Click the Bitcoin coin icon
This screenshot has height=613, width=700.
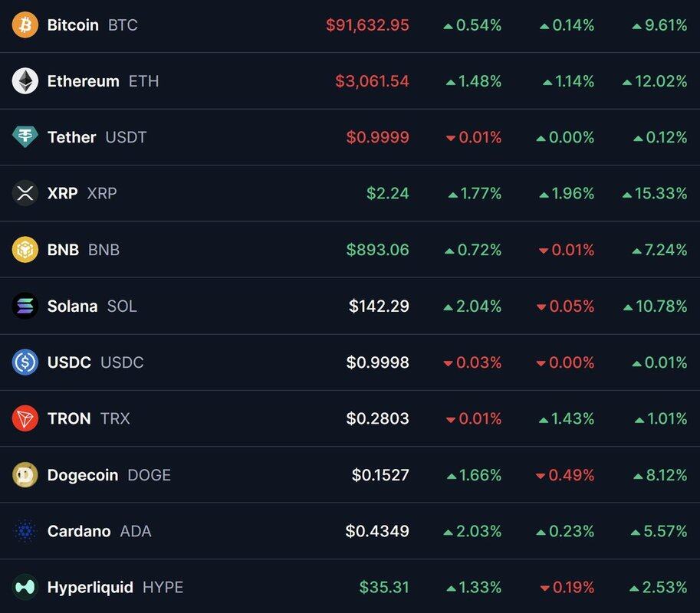(25, 25)
